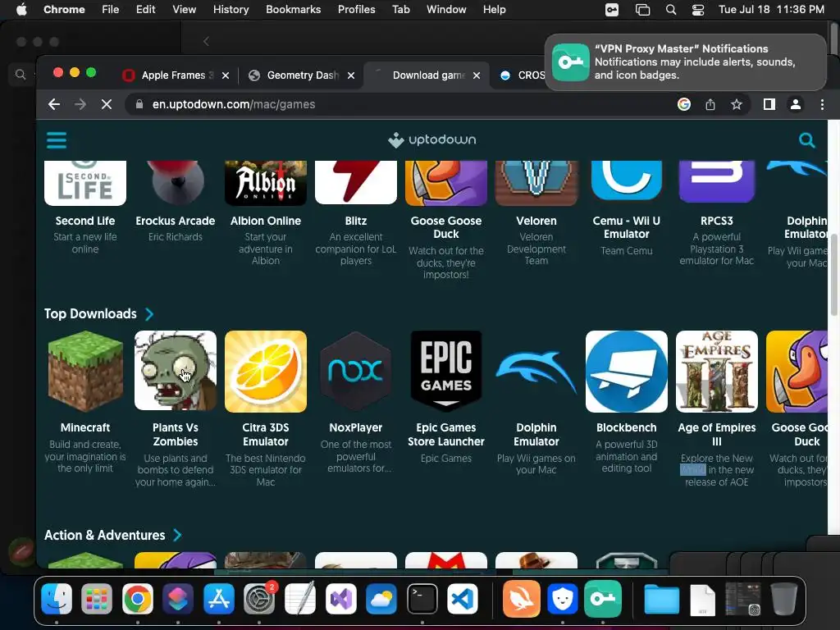Open the Erockus Arcade title link
The image size is (840, 630).
pos(176,221)
